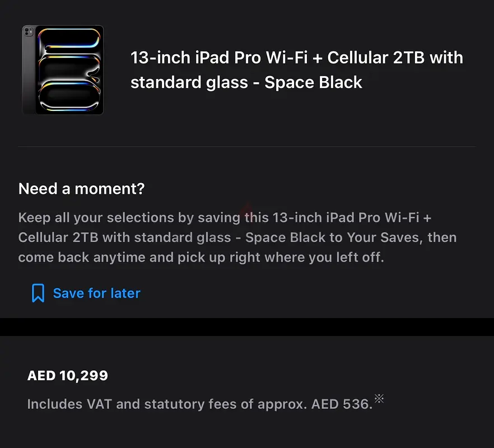This screenshot has width=494, height=448.
Task: Click the "Save for later" link text
Action: pos(96,293)
